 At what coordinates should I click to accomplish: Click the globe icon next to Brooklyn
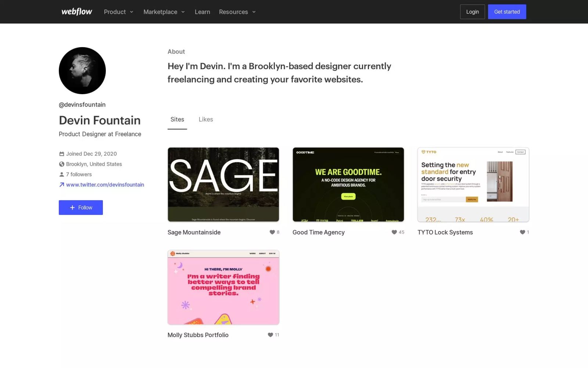click(62, 164)
